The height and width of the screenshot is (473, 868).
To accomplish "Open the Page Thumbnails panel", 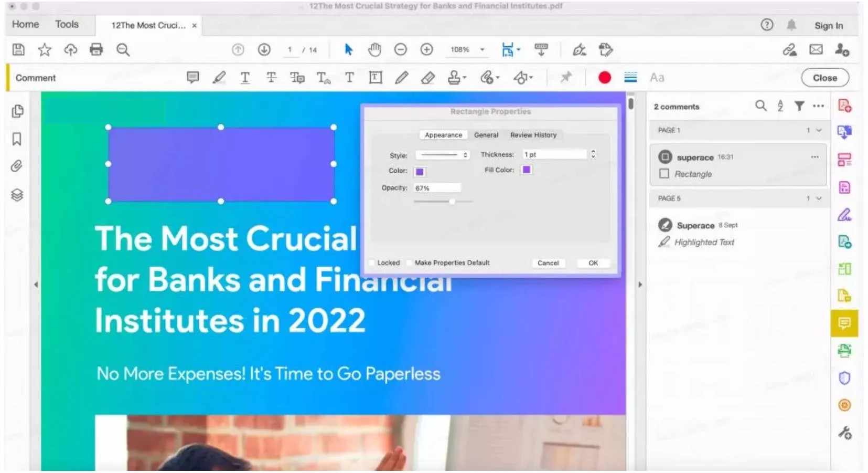I will [18, 111].
